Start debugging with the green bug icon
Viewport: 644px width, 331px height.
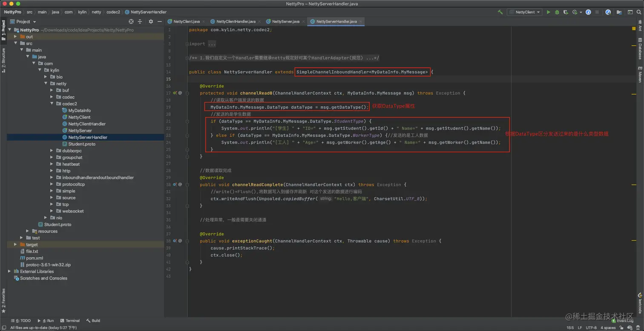557,12
